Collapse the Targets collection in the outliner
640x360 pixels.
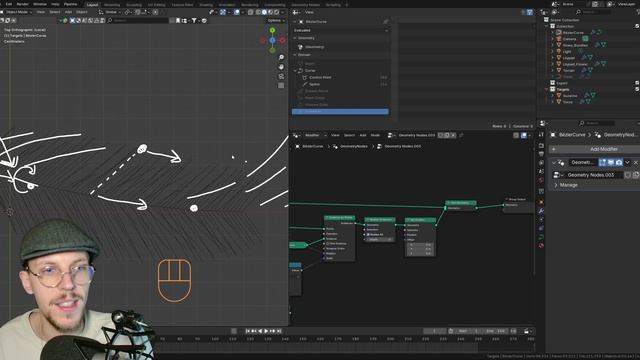tap(547, 89)
